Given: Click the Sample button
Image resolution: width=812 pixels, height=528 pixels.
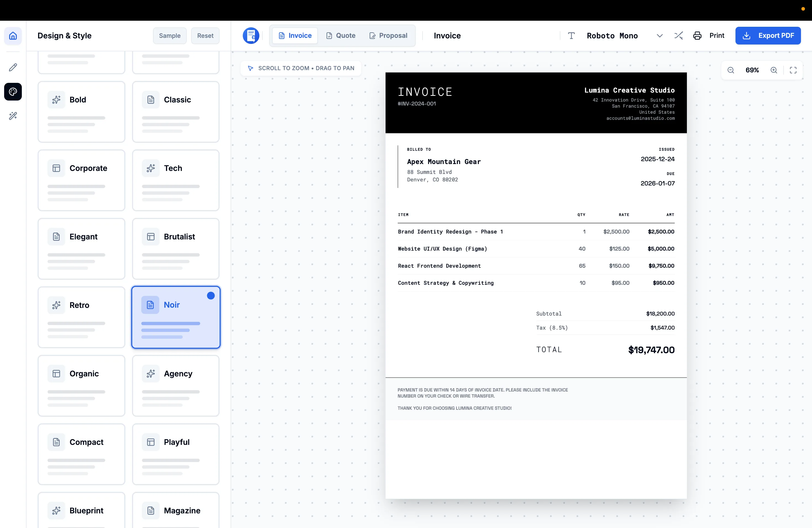Looking at the screenshot, I should click(x=170, y=35).
